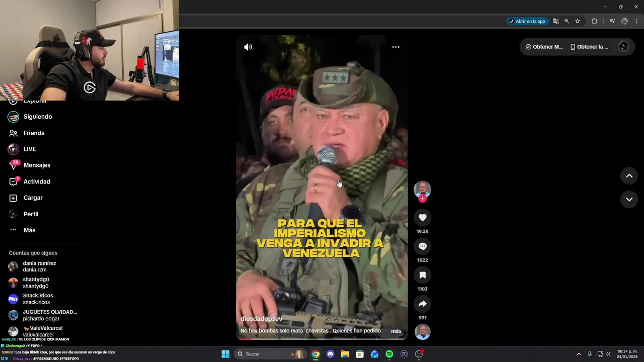Open JUGUETES OLVIDAD... pichardo_edgar account
644x362 pixels.
click(x=50, y=315)
